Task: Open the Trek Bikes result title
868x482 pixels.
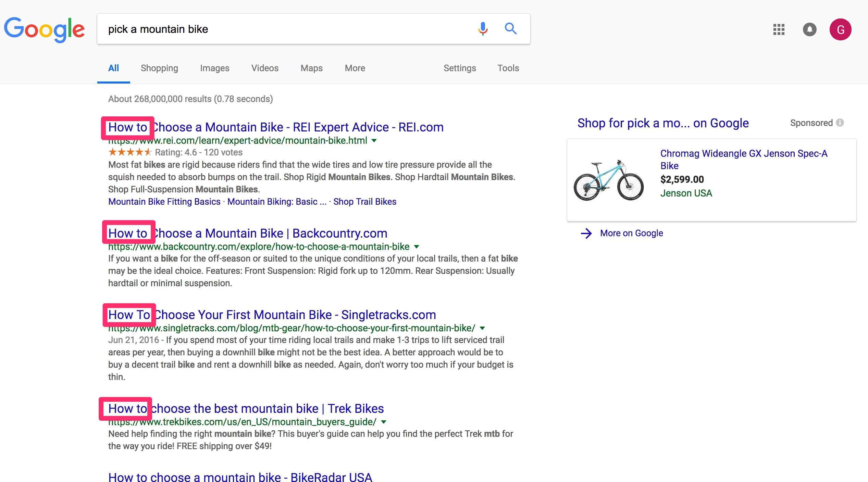Action: pos(246,408)
